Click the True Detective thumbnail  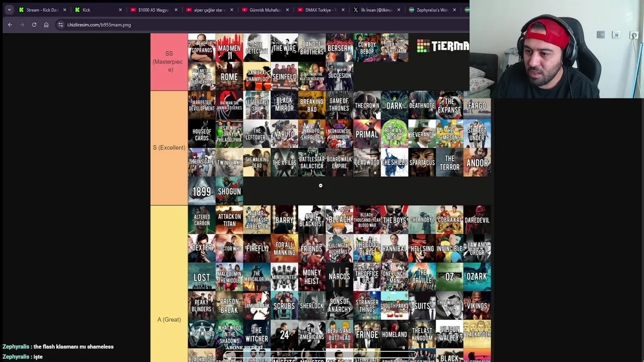(x=257, y=48)
